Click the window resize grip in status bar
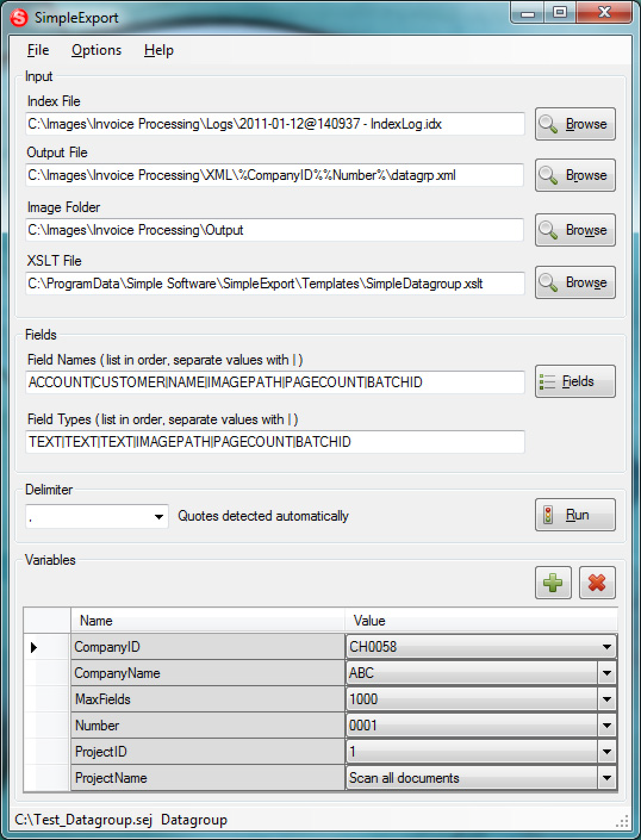The height and width of the screenshot is (840, 641). (621, 822)
